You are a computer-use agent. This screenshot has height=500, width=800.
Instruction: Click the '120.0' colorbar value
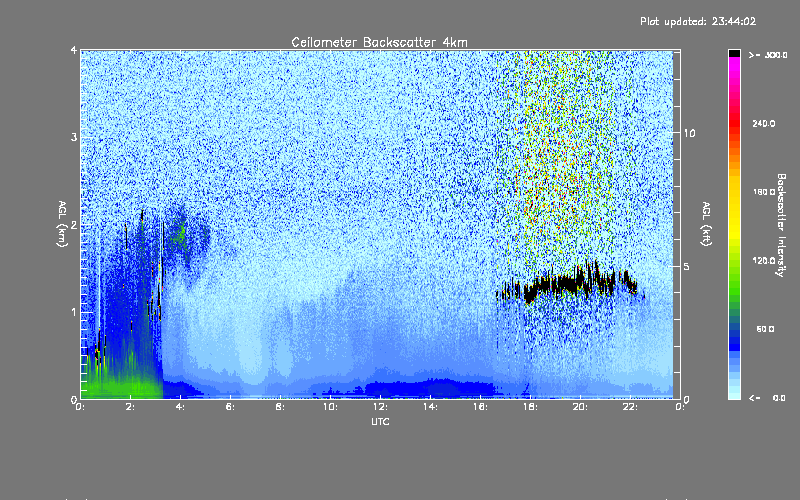click(x=764, y=261)
